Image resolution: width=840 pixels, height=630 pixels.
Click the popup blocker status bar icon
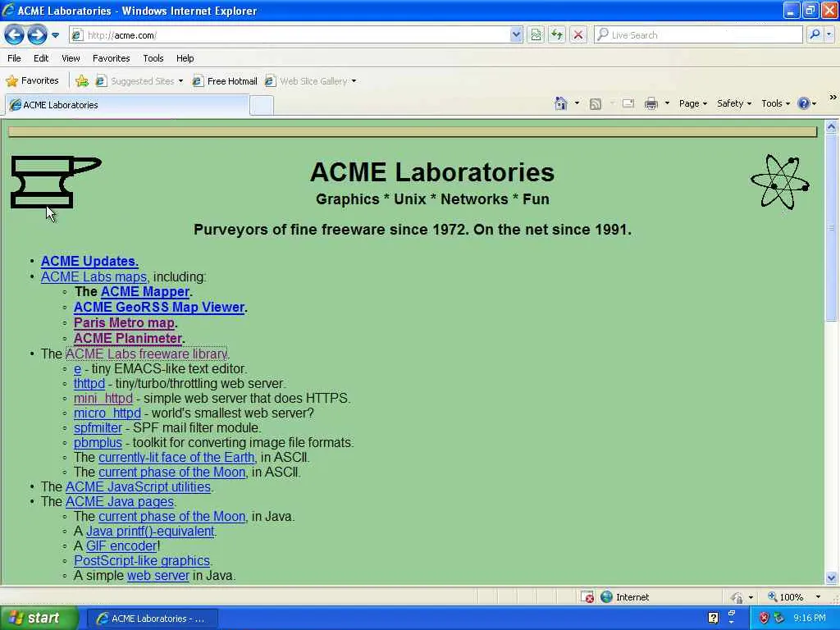[587, 597]
